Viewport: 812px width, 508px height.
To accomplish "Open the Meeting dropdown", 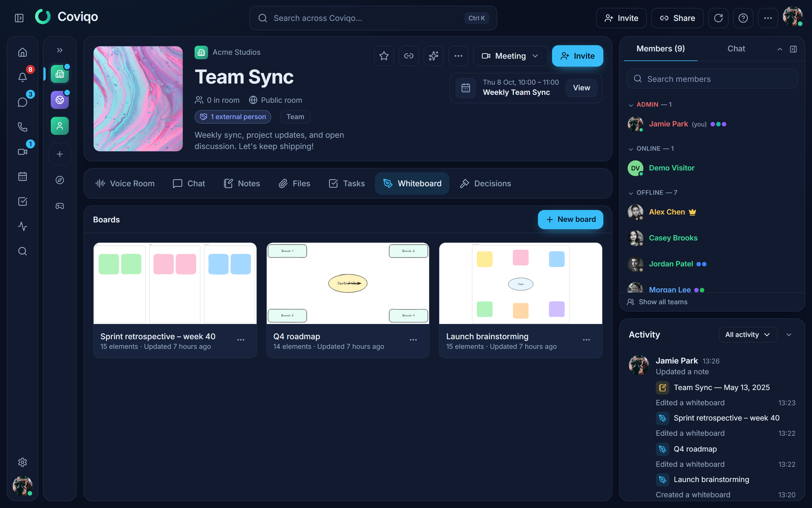I will pos(510,56).
